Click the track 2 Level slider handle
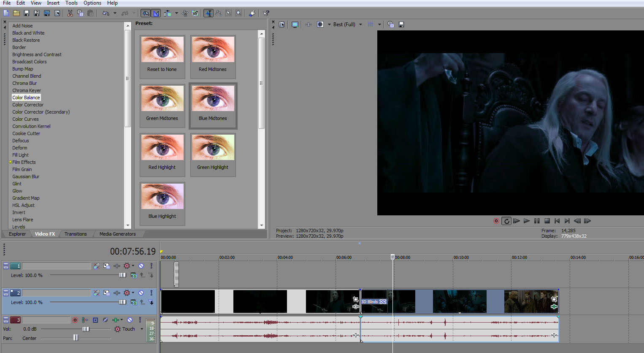This screenshot has width=644, height=353. [x=122, y=302]
